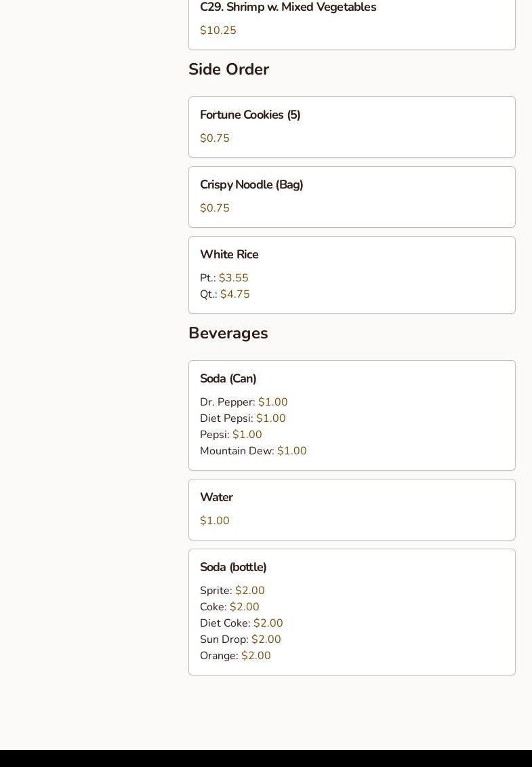Viewport: 532px width, 767px height.
Task: Choose the Pt. size White Rice option
Action: click(x=224, y=278)
